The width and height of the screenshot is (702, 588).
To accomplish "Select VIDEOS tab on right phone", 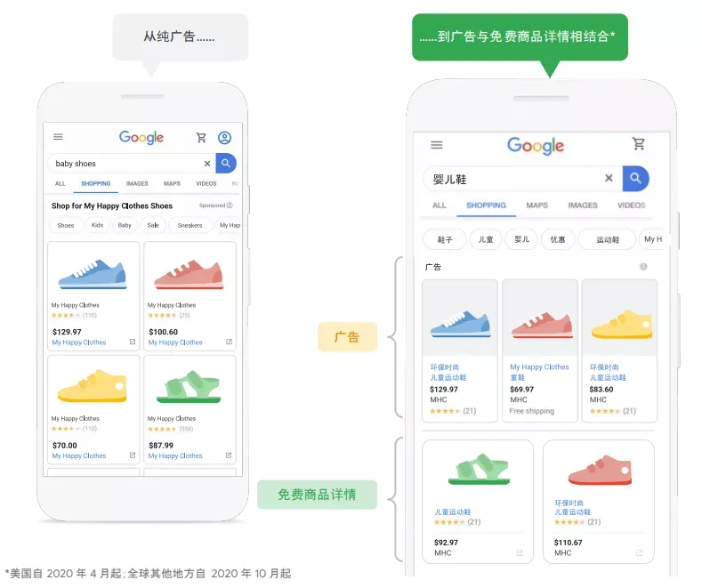I will tap(631, 205).
